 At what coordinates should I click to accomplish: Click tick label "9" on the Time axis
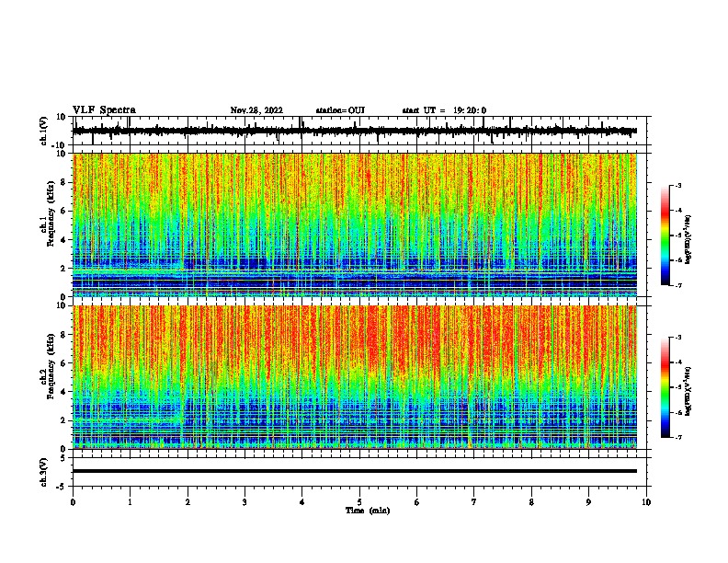coord(588,502)
